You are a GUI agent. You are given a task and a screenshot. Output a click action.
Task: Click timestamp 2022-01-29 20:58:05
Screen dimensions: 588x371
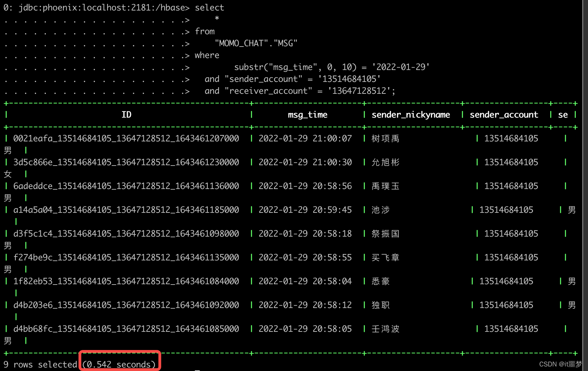[305, 329]
